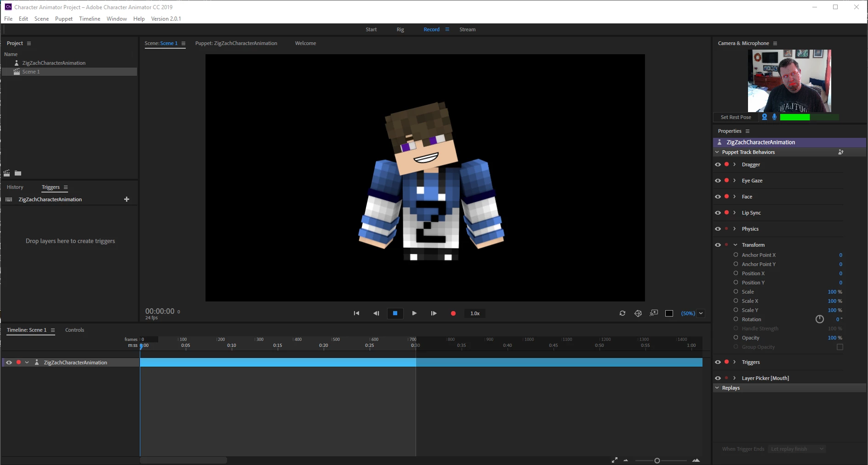Click new scene icon in Project panel
The width and height of the screenshot is (868, 465).
pyautogui.click(x=7, y=173)
